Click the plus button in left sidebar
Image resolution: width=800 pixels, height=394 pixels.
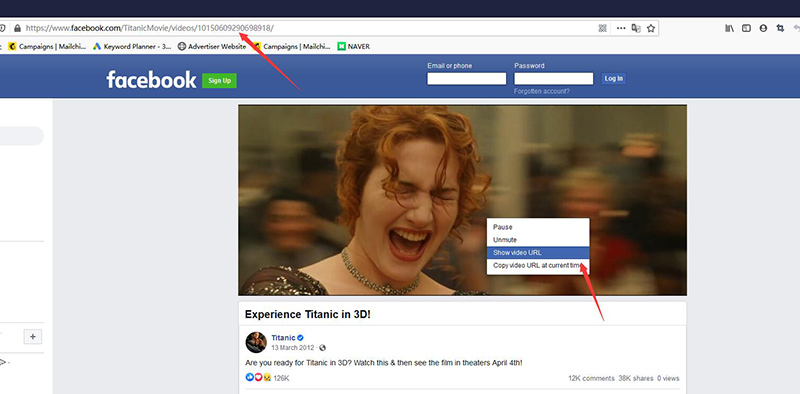(x=33, y=337)
